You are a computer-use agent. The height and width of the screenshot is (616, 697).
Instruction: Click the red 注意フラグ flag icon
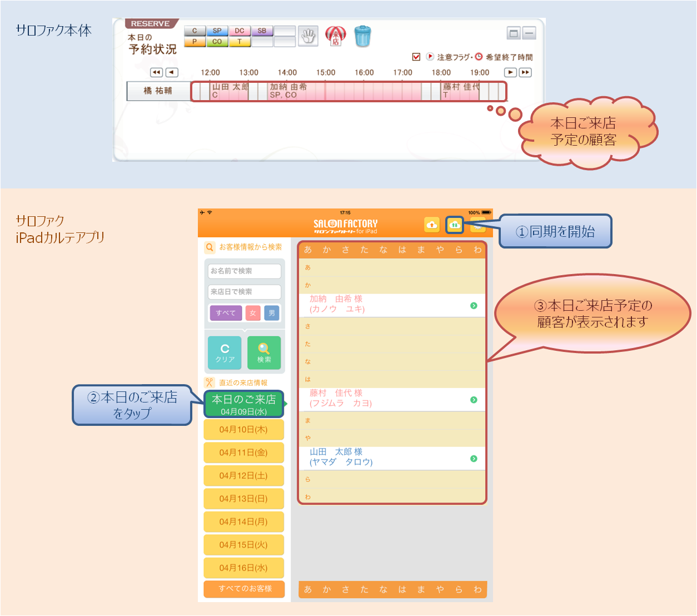[430, 57]
